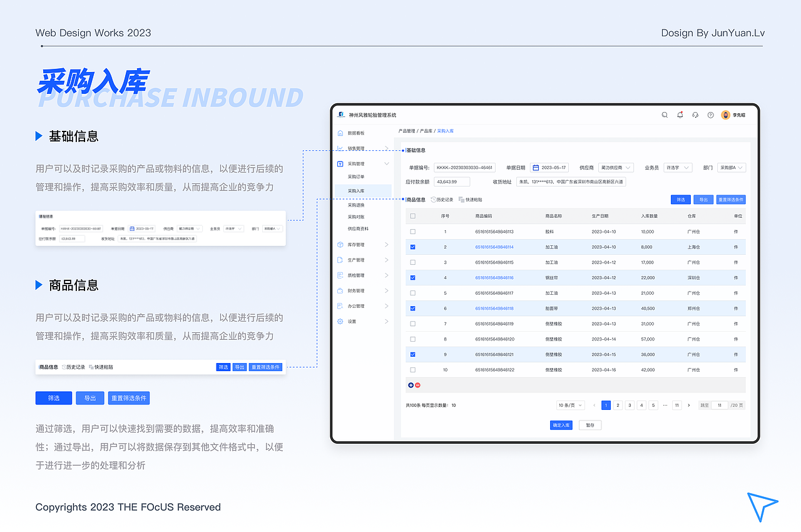Check the row 5 checkbox
This screenshot has height=532, width=801.
(x=412, y=293)
